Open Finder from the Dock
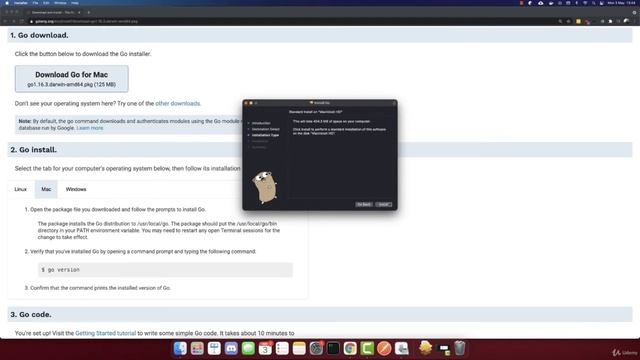640x360 pixels. coord(180,348)
